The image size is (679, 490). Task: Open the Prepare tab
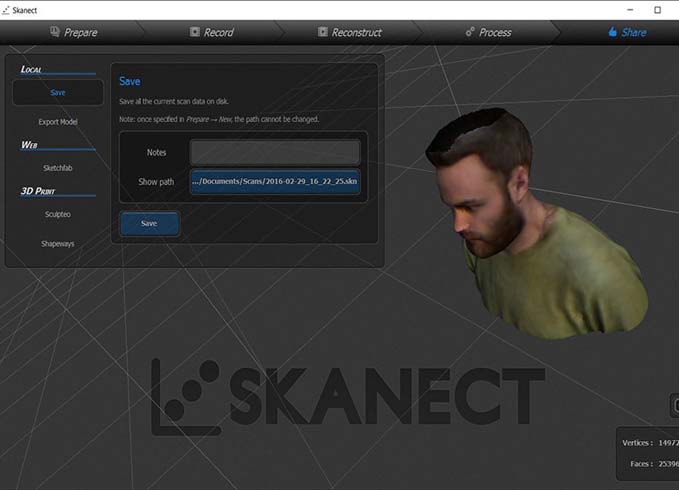point(74,32)
